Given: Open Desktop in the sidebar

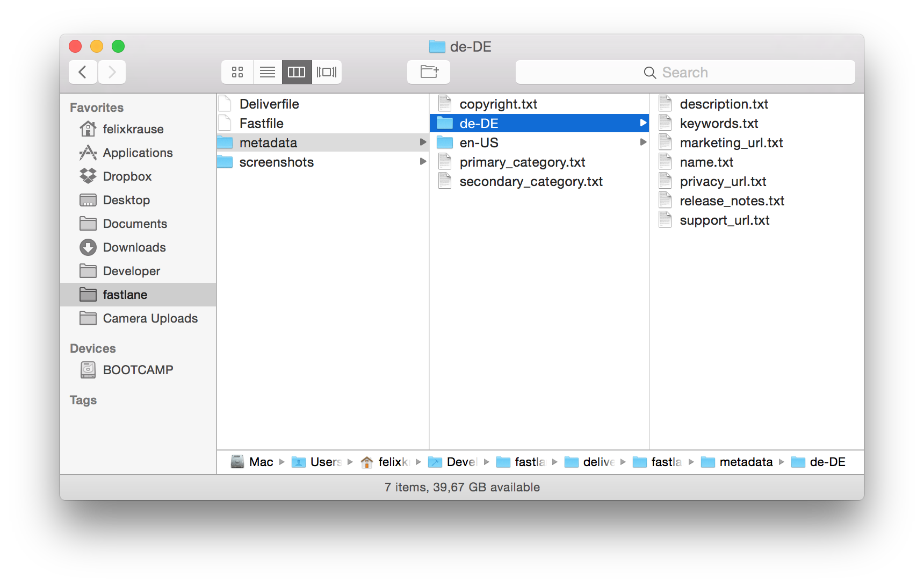Looking at the screenshot, I should (x=138, y=200).
